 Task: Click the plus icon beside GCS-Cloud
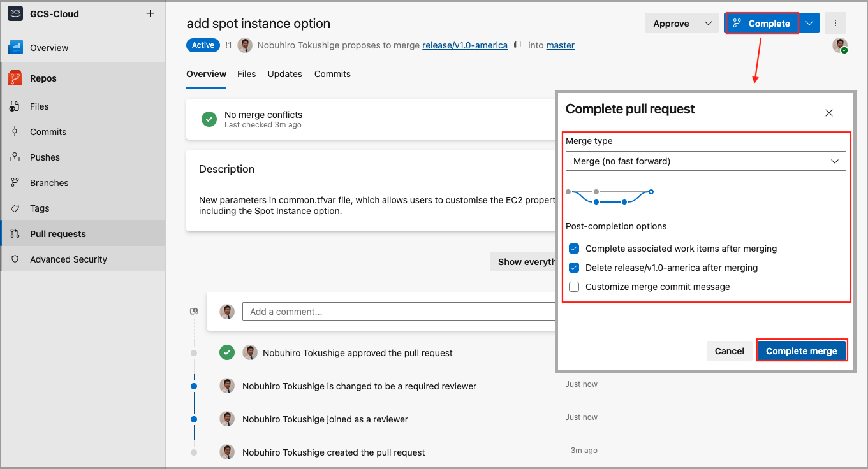[x=150, y=13]
